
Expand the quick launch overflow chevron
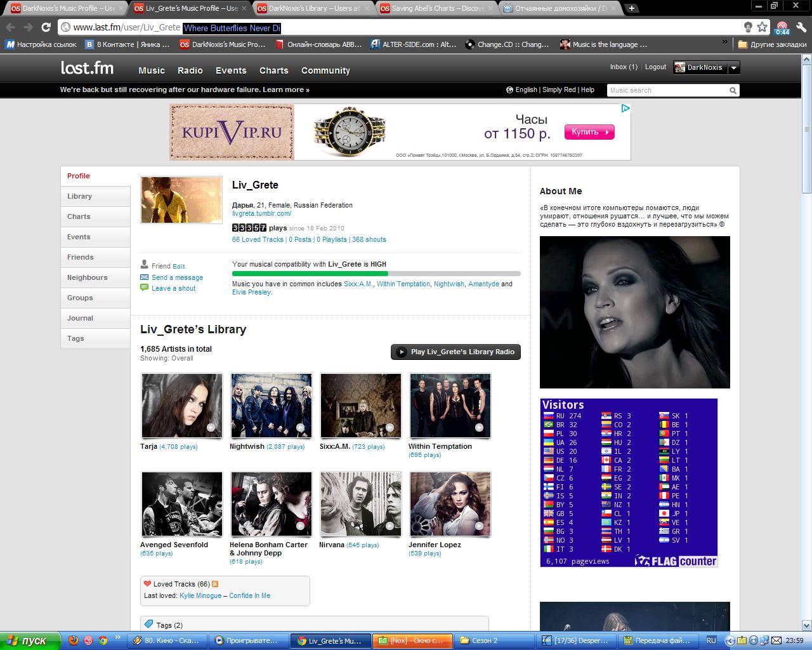[x=117, y=637]
